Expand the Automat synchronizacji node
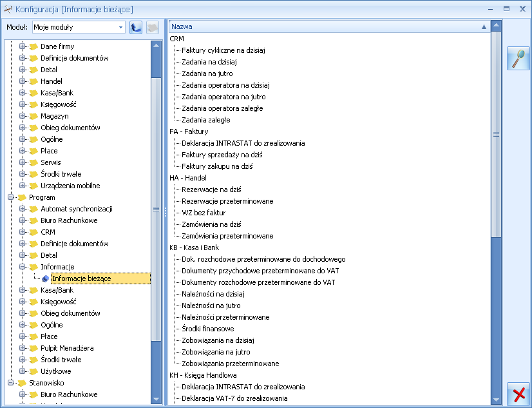This screenshot has width=532, height=408. point(22,209)
